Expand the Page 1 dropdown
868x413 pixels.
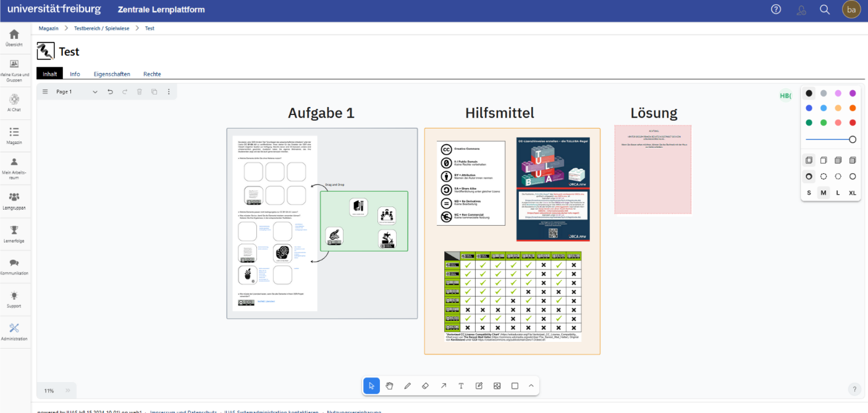(95, 92)
